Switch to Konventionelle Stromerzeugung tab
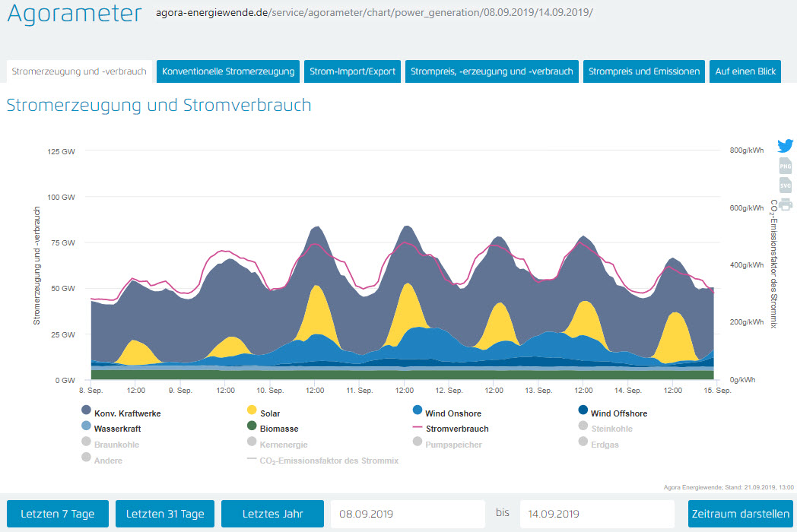This screenshot has height=532, width=797. pyautogui.click(x=228, y=71)
